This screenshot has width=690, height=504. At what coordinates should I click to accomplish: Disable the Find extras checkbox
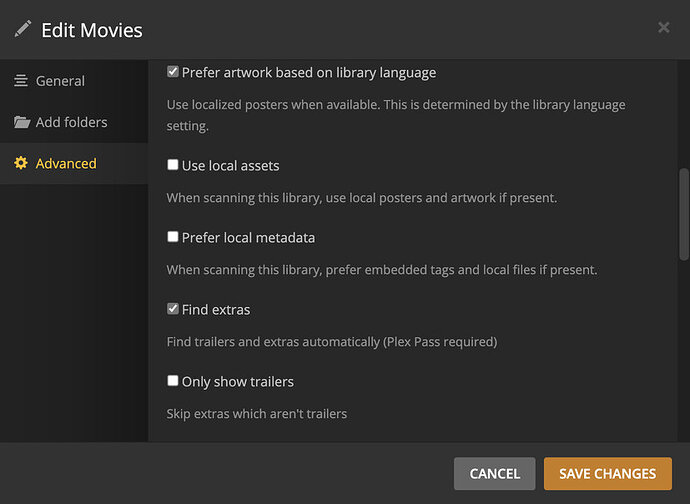click(x=173, y=310)
